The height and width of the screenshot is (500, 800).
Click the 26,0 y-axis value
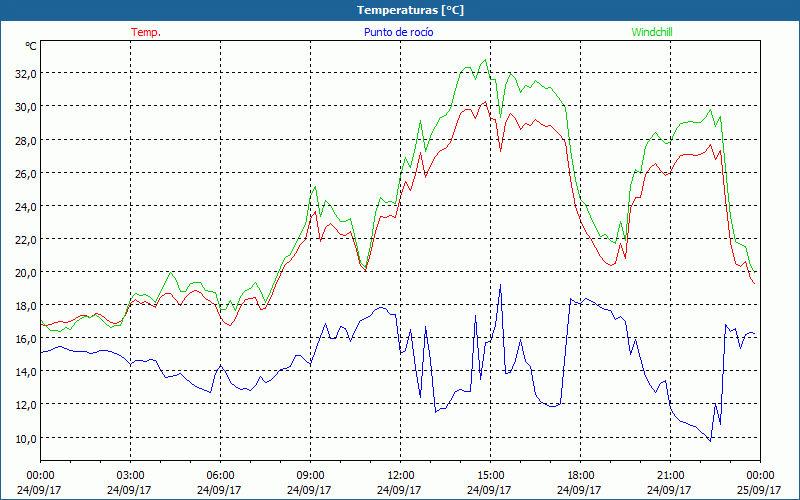[26, 173]
